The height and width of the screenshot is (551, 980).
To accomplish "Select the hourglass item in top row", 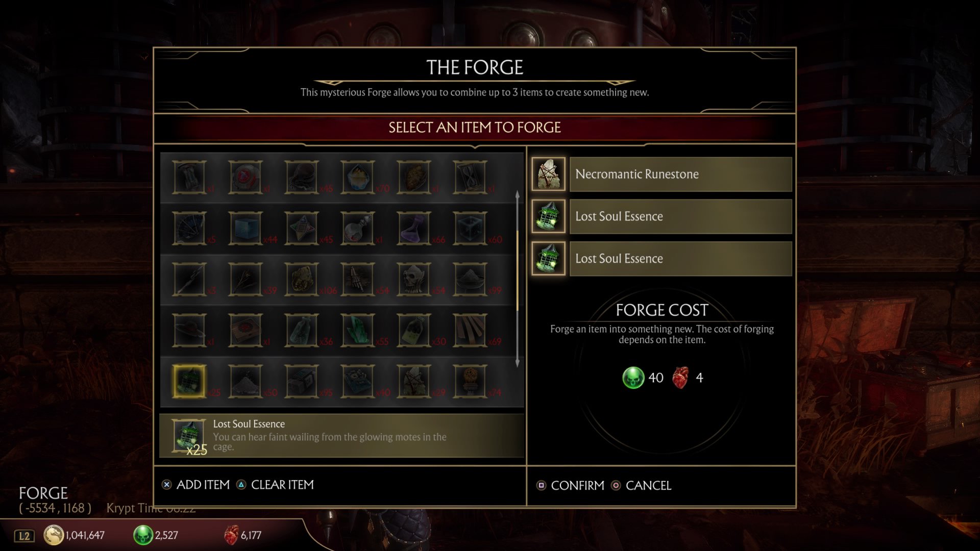I will 470,177.
